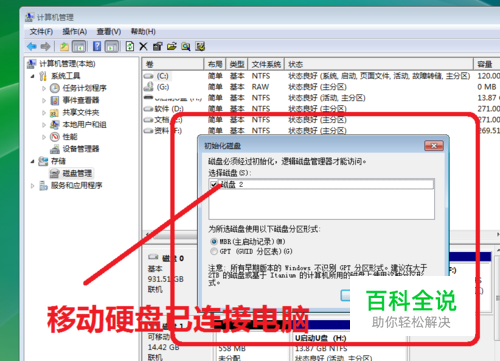500x361 pixels.
Task: Open 性能 tree item
Action: (x=70, y=137)
